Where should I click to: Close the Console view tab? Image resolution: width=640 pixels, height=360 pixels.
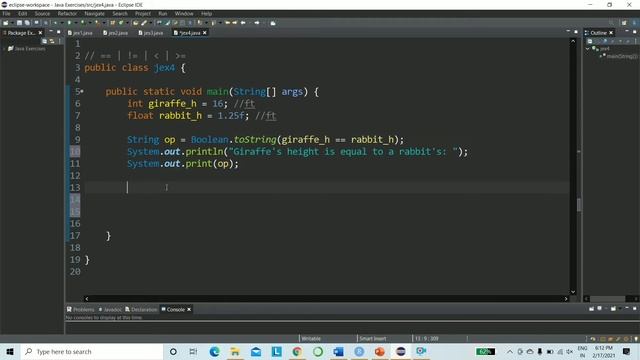[x=189, y=309]
